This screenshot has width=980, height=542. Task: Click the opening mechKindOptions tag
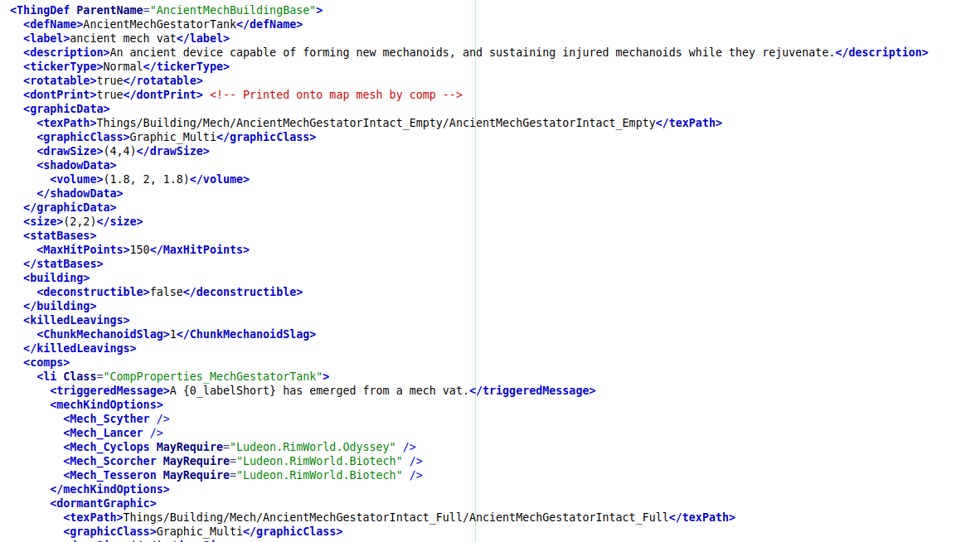pyautogui.click(x=106, y=404)
